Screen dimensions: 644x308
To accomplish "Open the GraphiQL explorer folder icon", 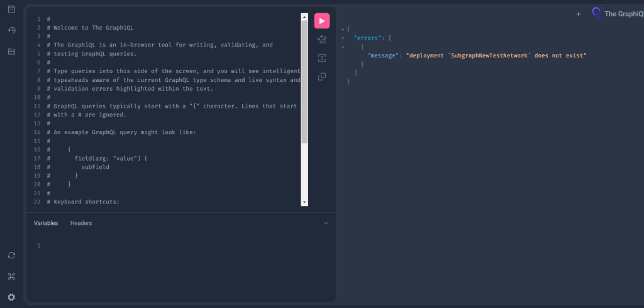I will tap(11, 52).
